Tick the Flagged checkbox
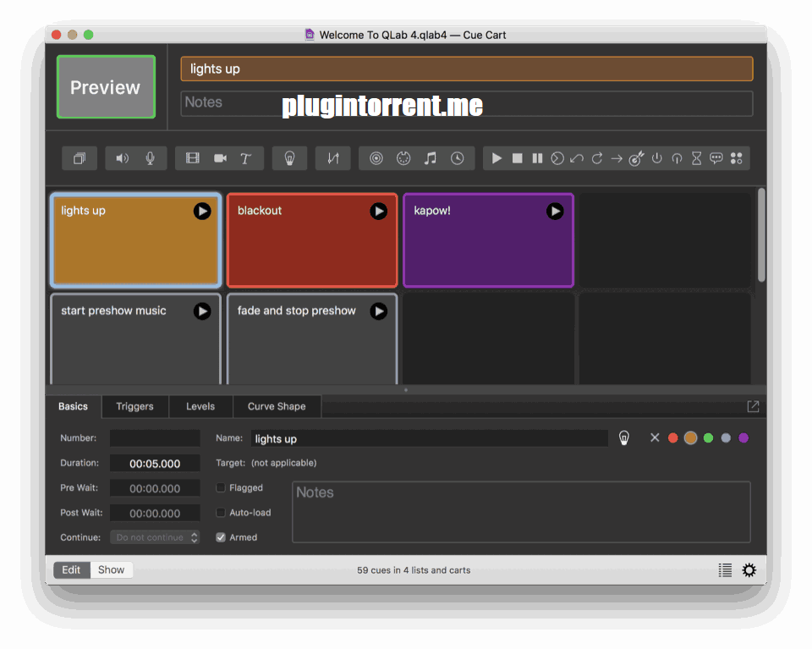Viewport: 812px width, 649px height. [x=221, y=487]
